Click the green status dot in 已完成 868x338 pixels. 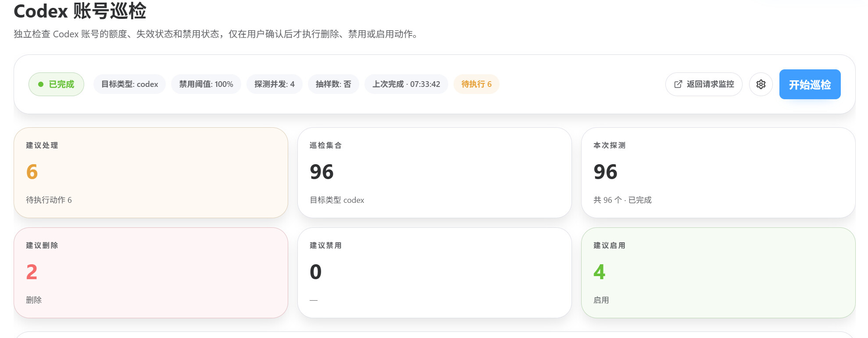[41, 84]
